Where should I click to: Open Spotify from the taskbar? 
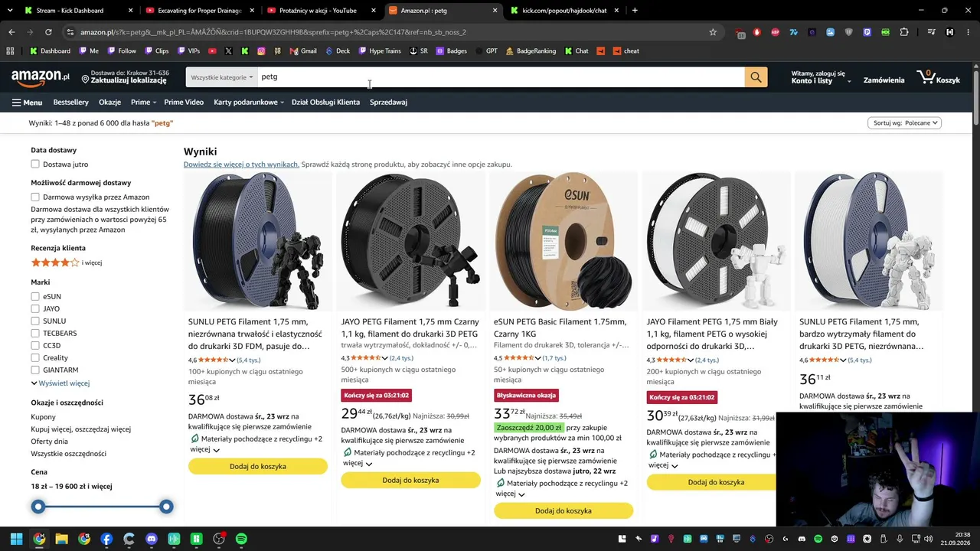pos(241,539)
